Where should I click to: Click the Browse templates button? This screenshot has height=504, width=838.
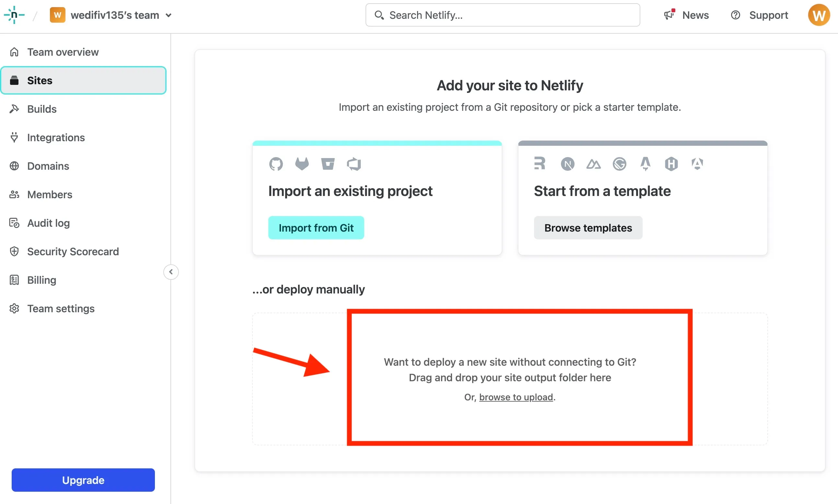[588, 228]
